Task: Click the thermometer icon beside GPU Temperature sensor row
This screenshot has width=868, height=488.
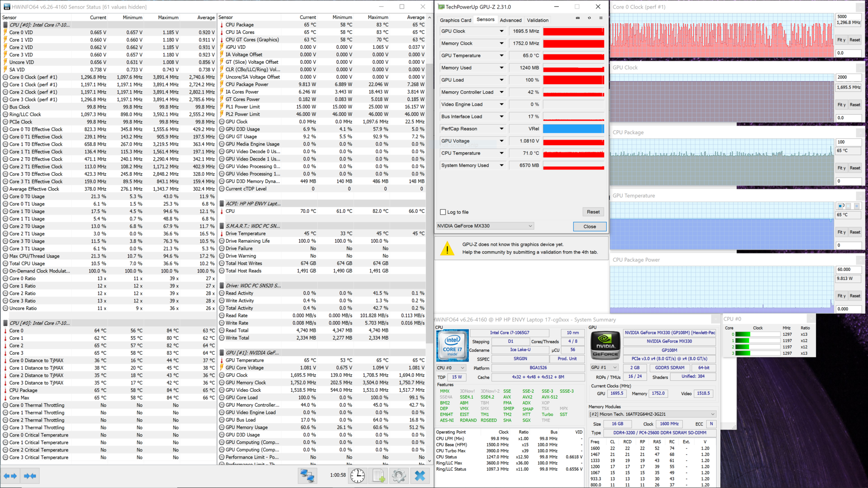Action: (x=222, y=360)
